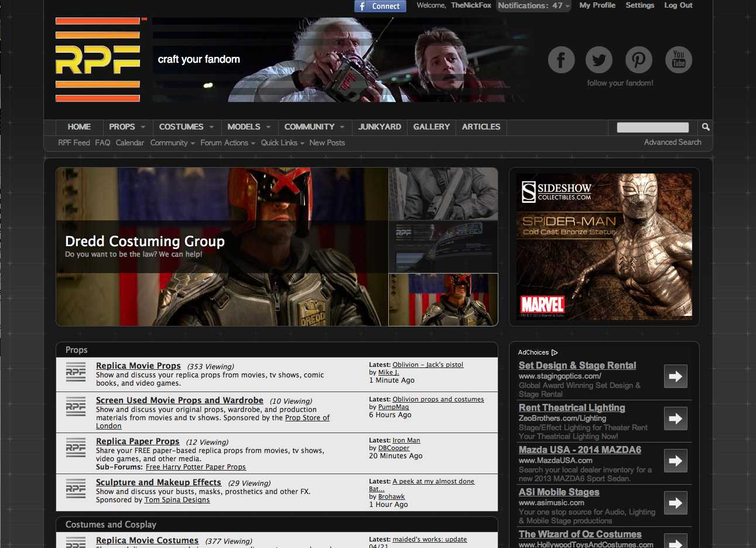Expand the Notifications: 47 dropdown
This screenshot has width=756, height=548.
coord(534,6)
